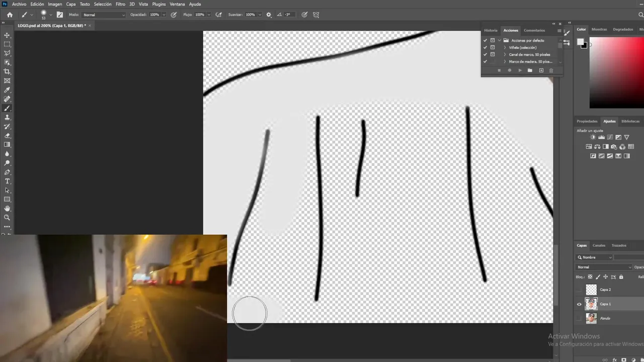Open the Archivo menu
Screen dimensions: 644x362
pos(19,4)
